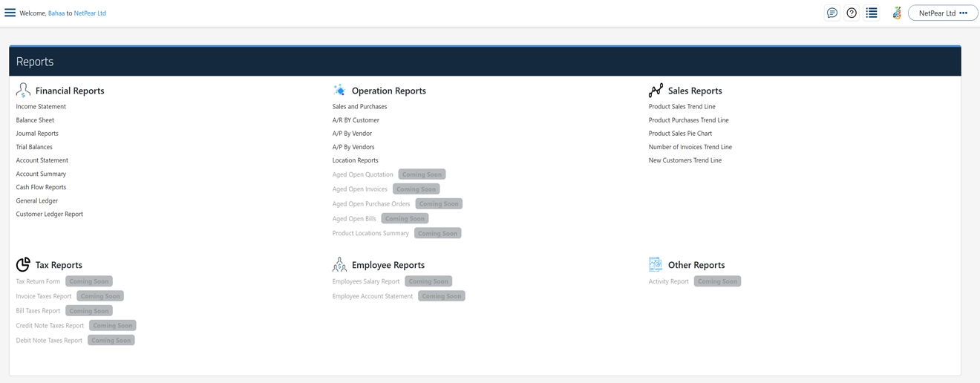The width and height of the screenshot is (980, 383).
Task: Expand the NetPear Ltd company dropdown
Action: pos(942,13)
